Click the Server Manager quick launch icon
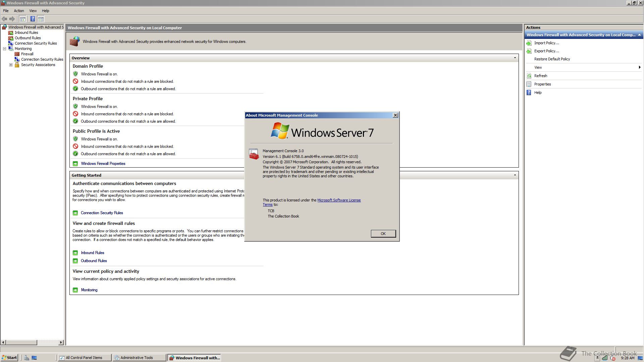 tap(26, 358)
